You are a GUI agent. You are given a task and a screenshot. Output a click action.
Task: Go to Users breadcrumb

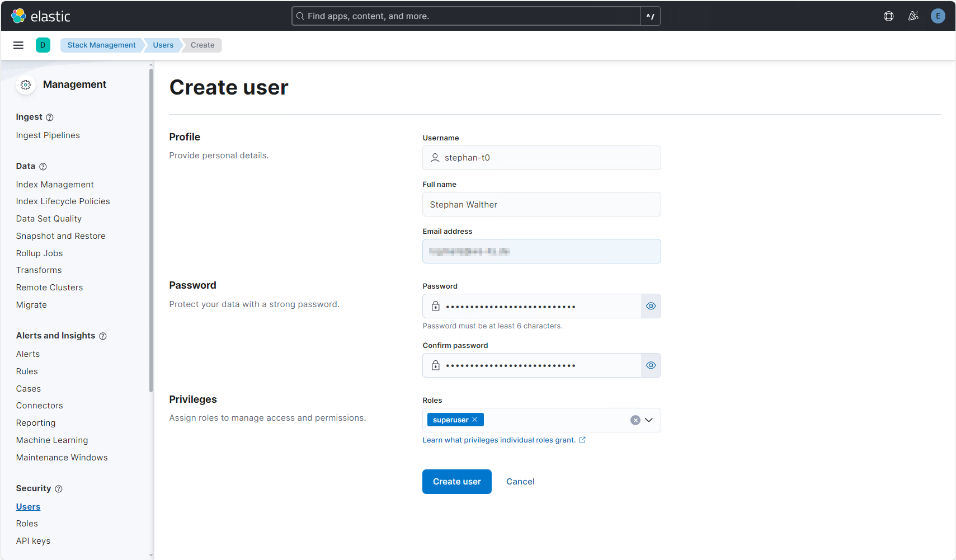point(163,45)
